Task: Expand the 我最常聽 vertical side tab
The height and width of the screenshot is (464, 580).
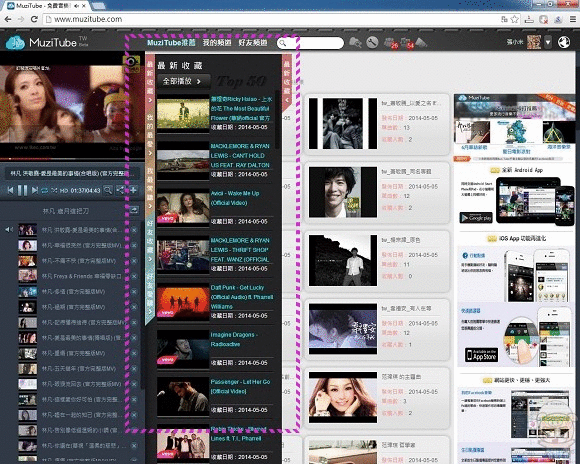Action: tap(150, 188)
